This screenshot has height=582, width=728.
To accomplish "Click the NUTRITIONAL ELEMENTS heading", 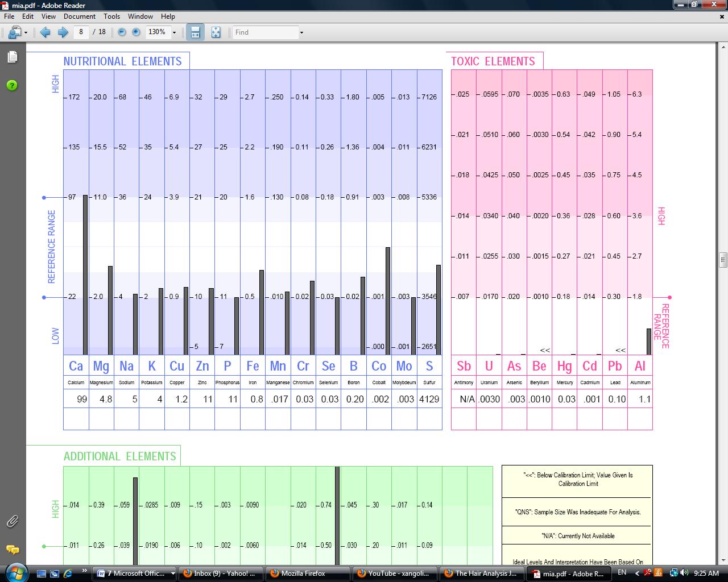I will 123,61.
